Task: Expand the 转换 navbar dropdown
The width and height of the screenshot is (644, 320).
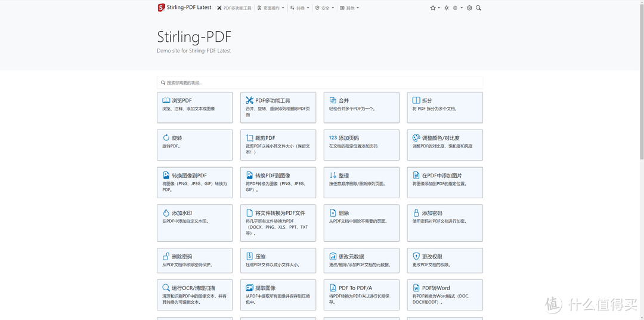Action: tap(300, 8)
